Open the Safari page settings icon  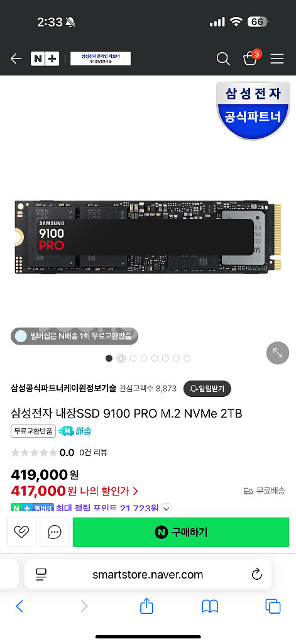(x=41, y=574)
